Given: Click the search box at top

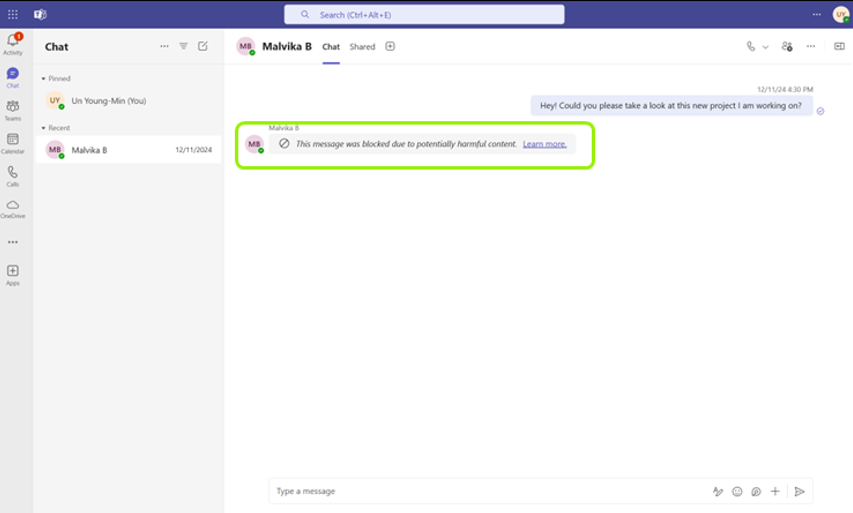Looking at the screenshot, I should click(x=424, y=15).
